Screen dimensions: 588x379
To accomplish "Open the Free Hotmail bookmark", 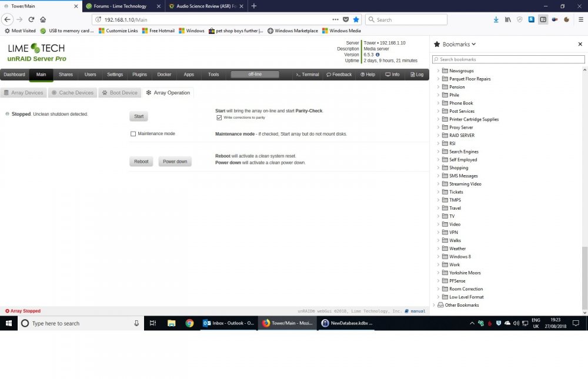I will (x=158, y=31).
